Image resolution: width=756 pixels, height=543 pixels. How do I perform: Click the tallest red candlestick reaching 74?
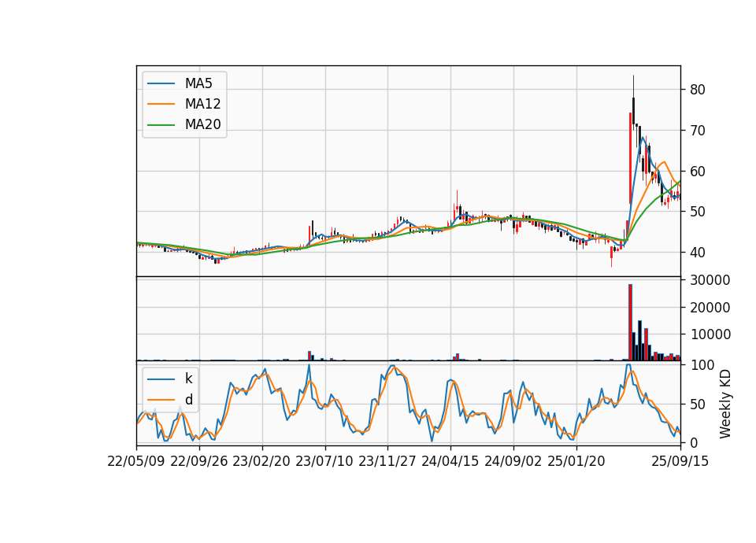(x=630, y=158)
